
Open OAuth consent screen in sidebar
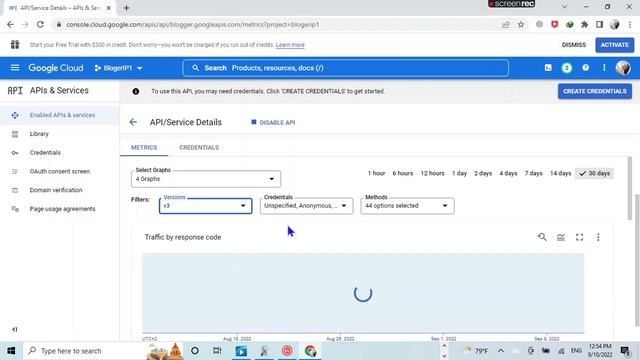pos(60,171)
